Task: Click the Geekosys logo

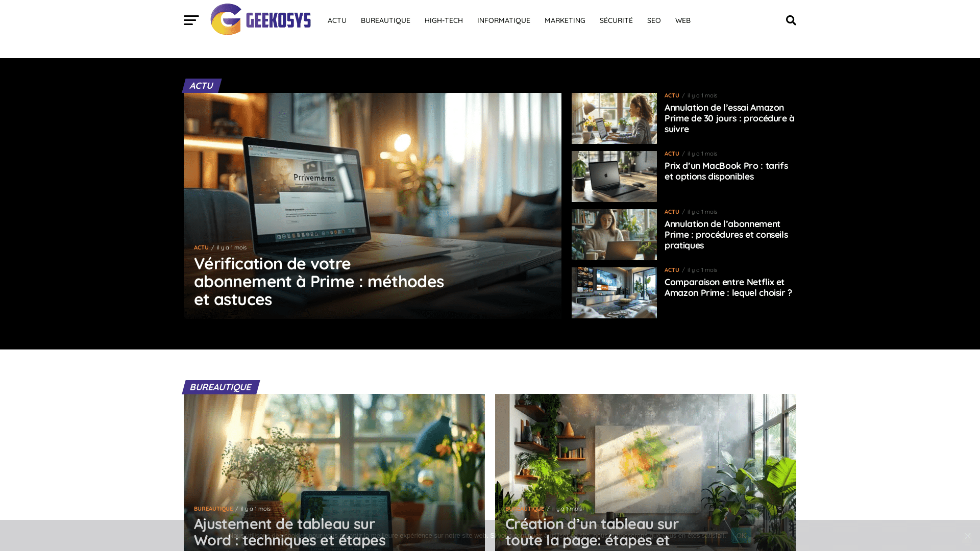Action: 261,19
